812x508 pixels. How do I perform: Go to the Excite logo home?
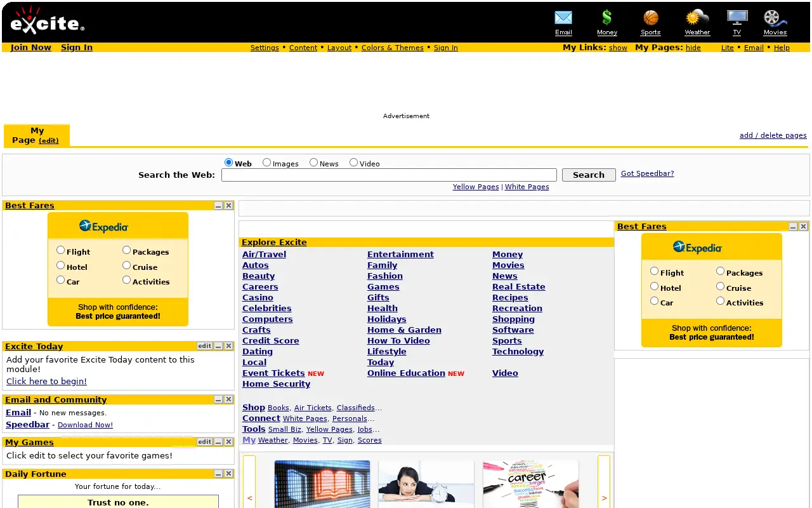[x=47, y=20]
